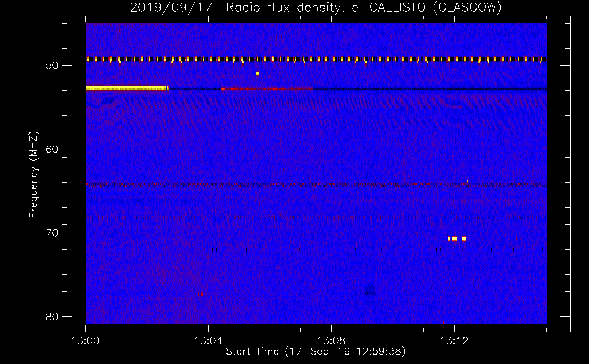Screen dimensions: 589x364
Task: Click the 13:00 time tick label
Action: click(x=85, y=341)
